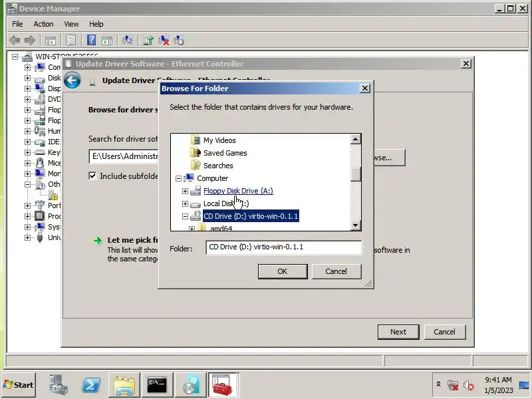The width and height of the screenshot is (532, 399).
Task: Click Cancel in Update Driver Software wizard
Action: pyautogui.click(x=444, y=332)
